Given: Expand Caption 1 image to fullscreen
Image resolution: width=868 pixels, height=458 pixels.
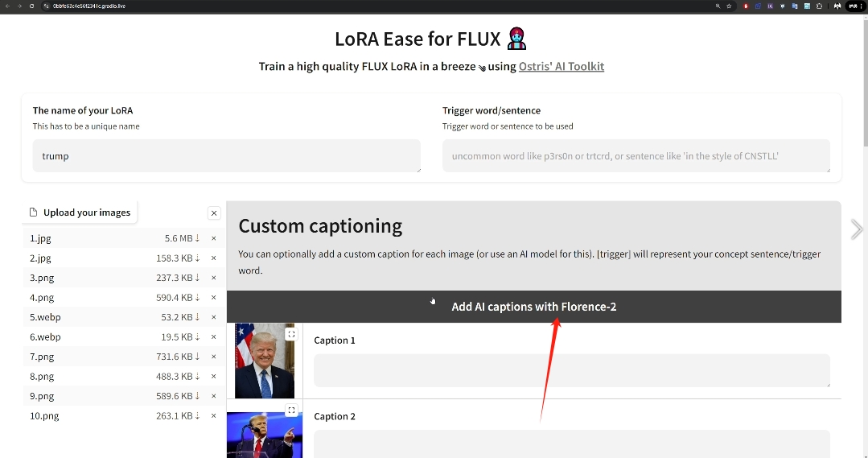Looking at the screenshot, I should point(291,335).
